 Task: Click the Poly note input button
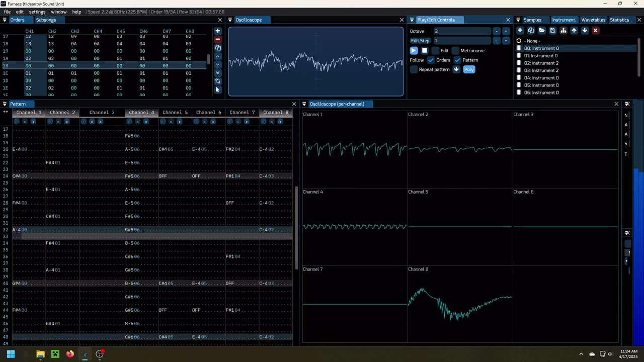point(469,69)
